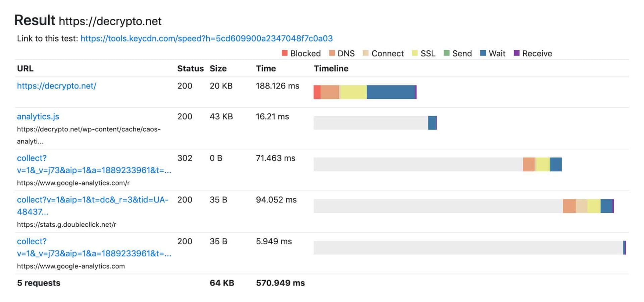Click the 570.949 ms total time
644x302 pixels.
pyautogui.click(x=280, y=283)
